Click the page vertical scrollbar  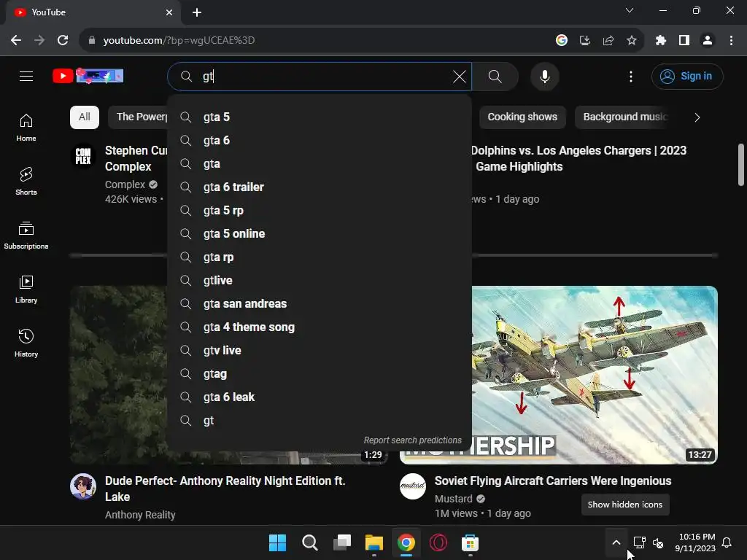tap(741, 164)
